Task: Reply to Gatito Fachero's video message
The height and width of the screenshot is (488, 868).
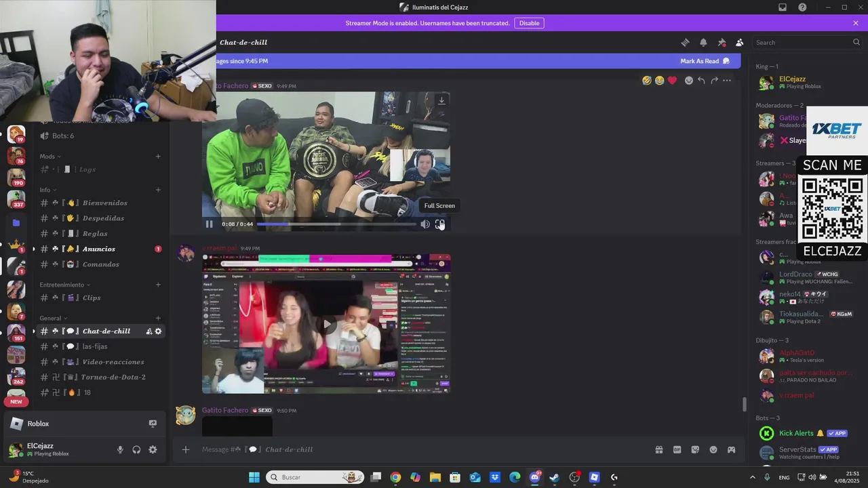Action: pyautogui.click(x=701, y=80)
